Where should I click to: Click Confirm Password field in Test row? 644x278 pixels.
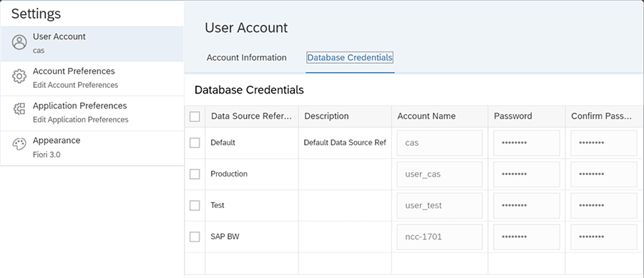pos(604,205)
